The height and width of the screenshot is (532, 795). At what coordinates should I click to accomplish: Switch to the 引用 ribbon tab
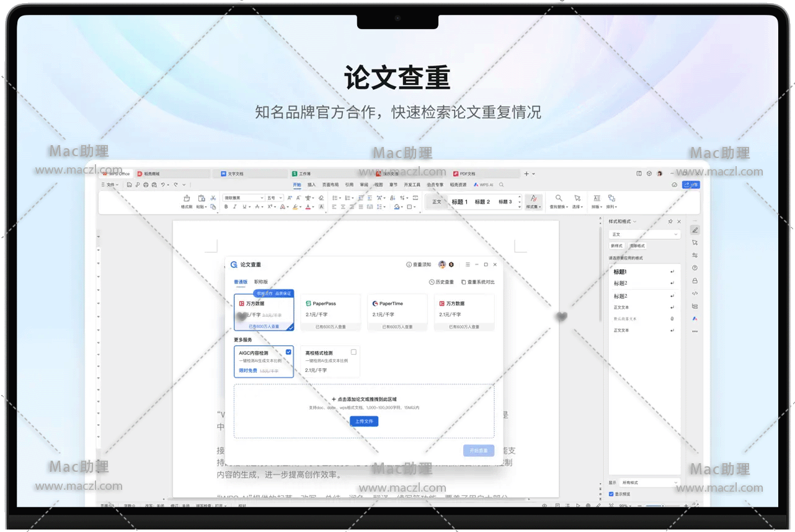349,185
